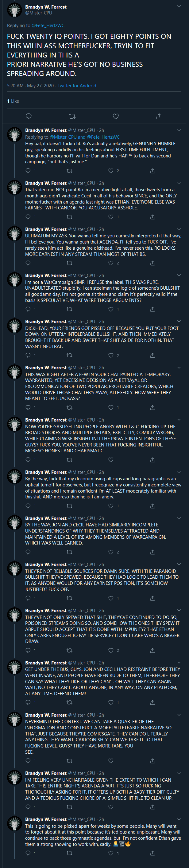Retweet the "I'M FEELING VERY UNCHARITABLE" tweet

[70, 807]
